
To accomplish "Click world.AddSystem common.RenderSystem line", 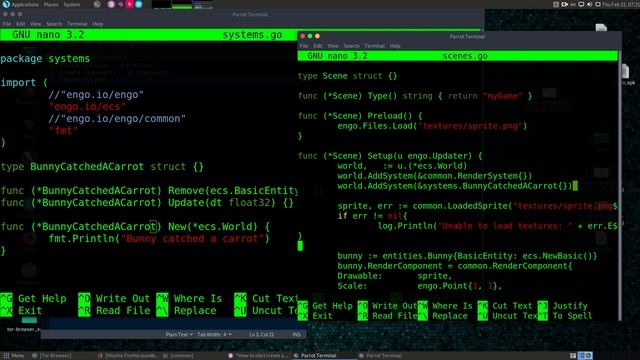I will coord(435,176).
